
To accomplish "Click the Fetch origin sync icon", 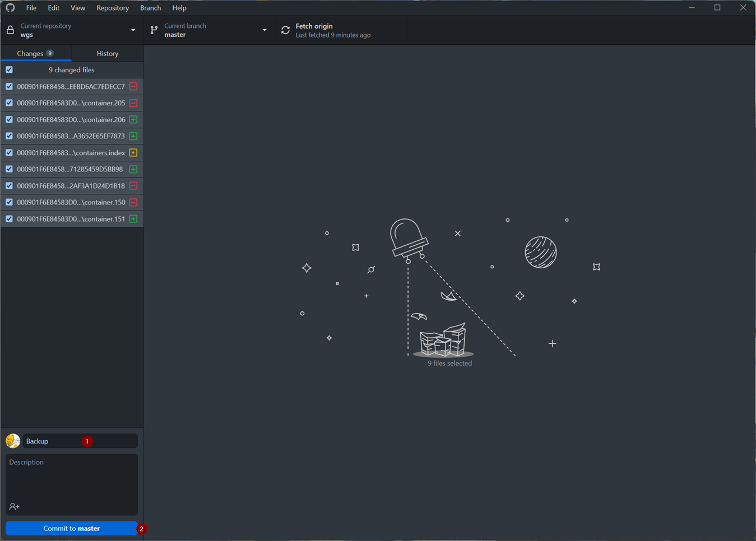I will tap(285, 30).
